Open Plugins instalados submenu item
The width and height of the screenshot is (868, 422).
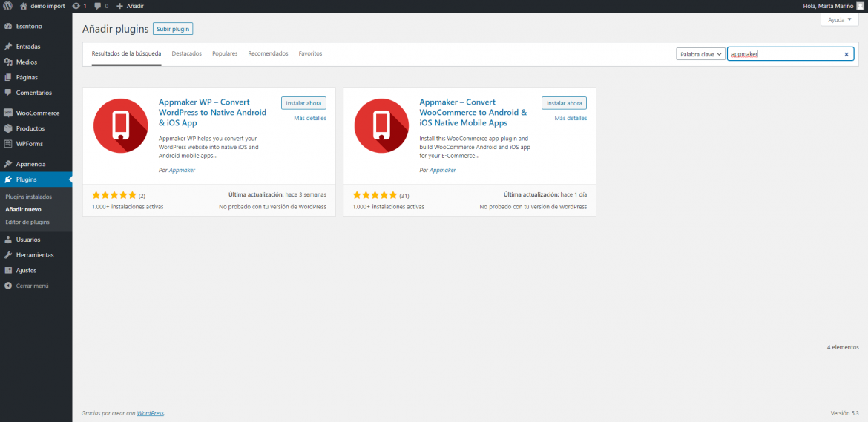[x=29, y=197]
